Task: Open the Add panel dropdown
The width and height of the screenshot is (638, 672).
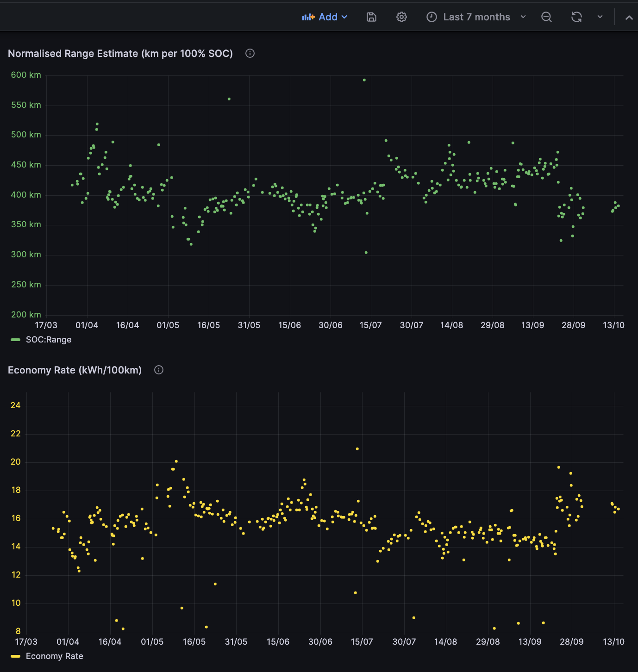Action: [325, 17]
